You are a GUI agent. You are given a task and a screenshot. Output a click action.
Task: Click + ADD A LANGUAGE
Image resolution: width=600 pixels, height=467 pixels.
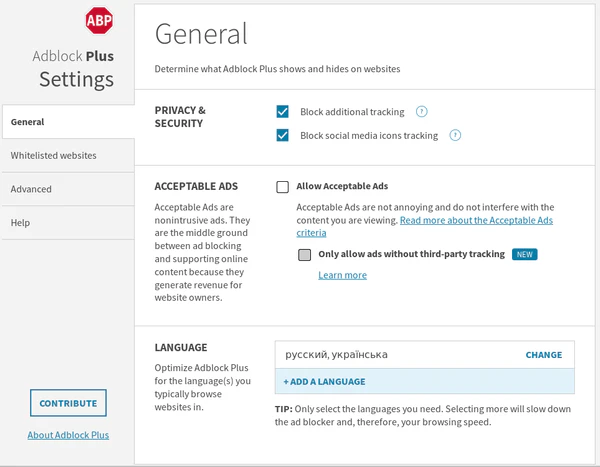324,381
